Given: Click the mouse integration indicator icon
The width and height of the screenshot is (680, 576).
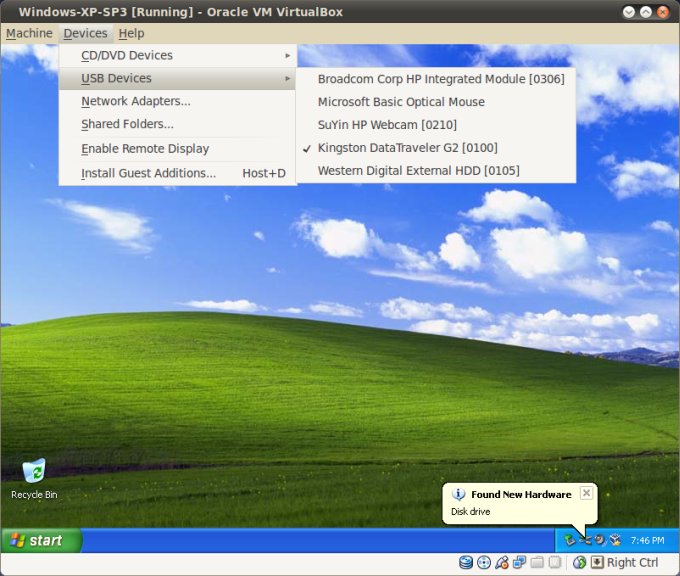Looking at the screenshot, I should [x=579, y=563].
